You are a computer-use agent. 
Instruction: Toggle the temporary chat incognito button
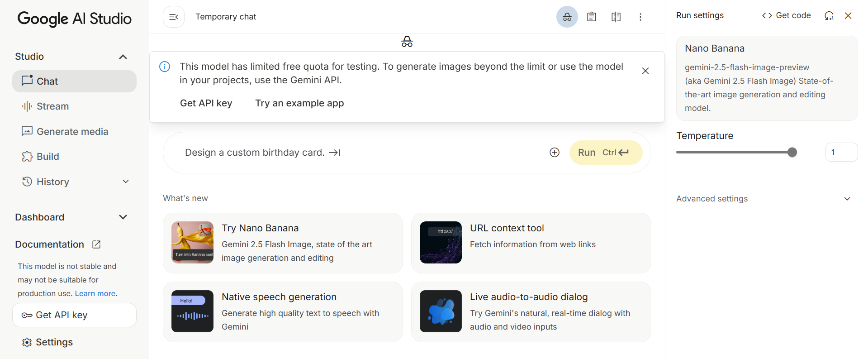567,17
